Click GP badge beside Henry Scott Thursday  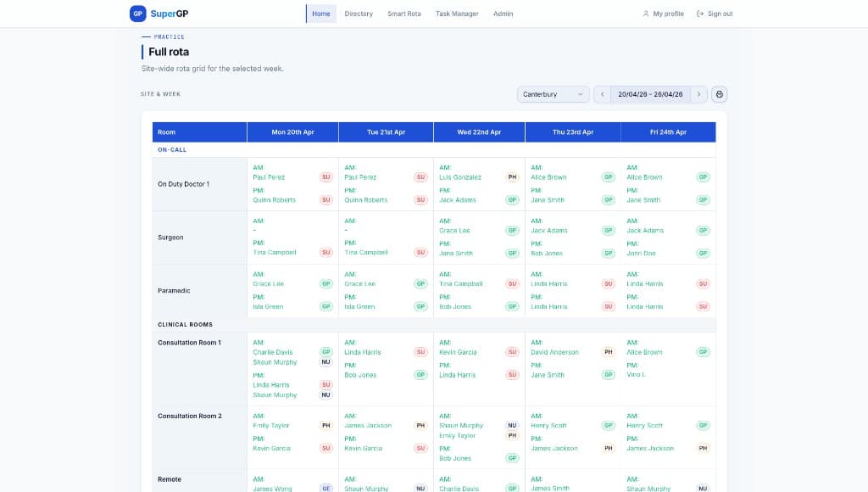coord(609,426)
